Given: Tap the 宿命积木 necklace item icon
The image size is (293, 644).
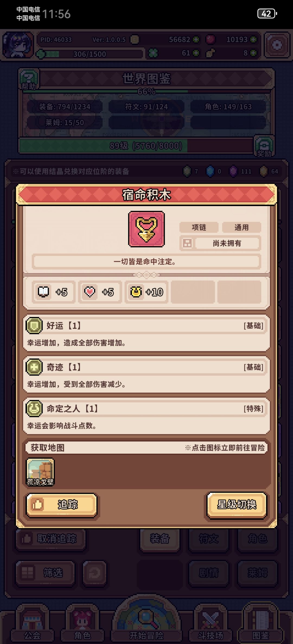Looking at the screenshot, I should 146,229.
